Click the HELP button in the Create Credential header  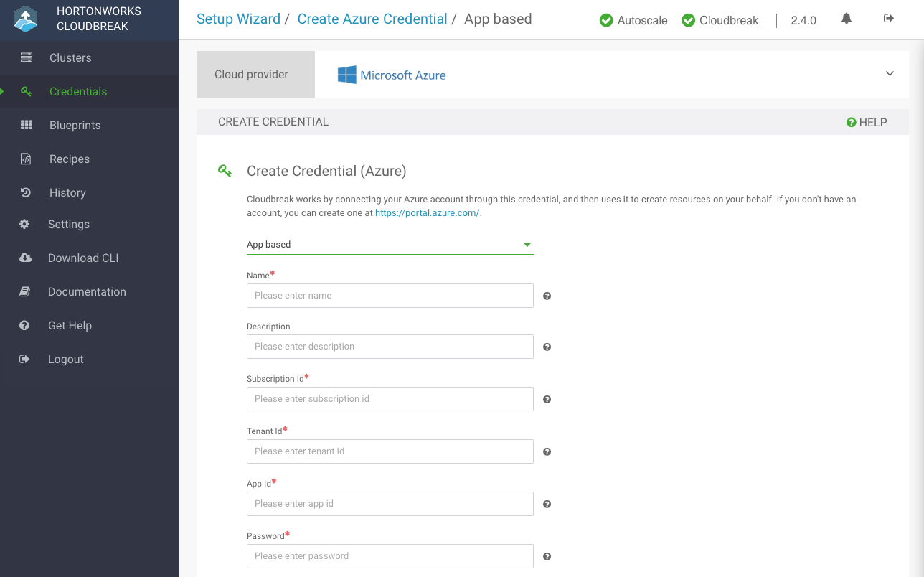[x=867, y=122]
